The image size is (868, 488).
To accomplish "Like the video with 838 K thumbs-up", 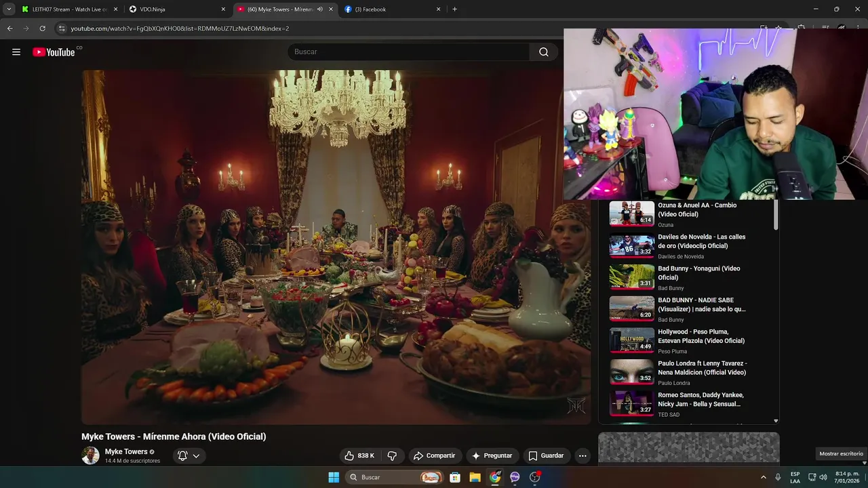I will click(x=359, y=455).
